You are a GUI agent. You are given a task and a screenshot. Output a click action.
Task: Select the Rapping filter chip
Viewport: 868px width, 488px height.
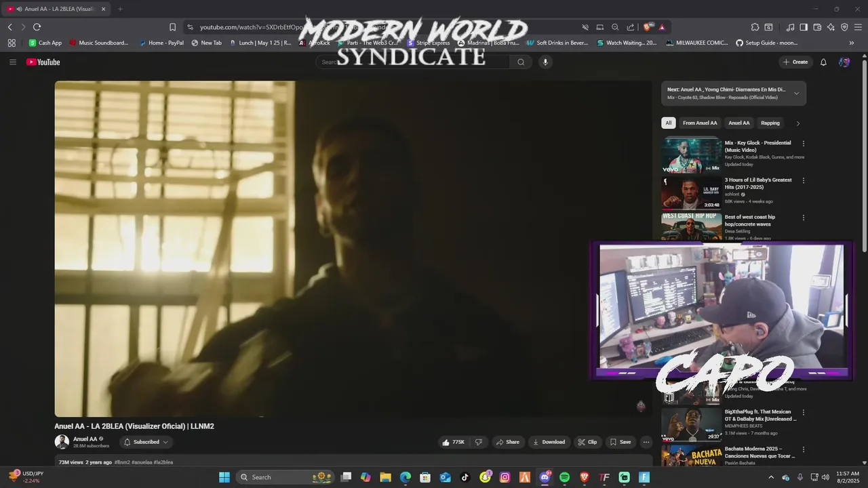point(770,123)
